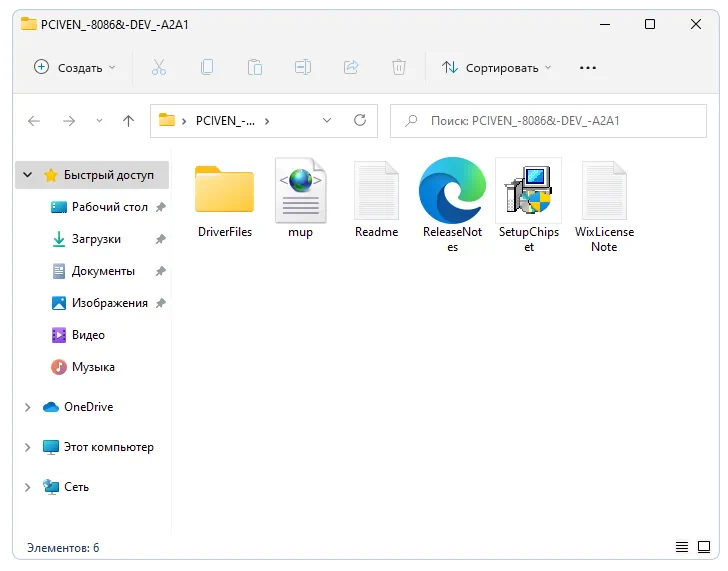Screen dimensions: 728x571
Task: Open recent locations chevron next to forward arrow
Action: (x=99, y=121)
